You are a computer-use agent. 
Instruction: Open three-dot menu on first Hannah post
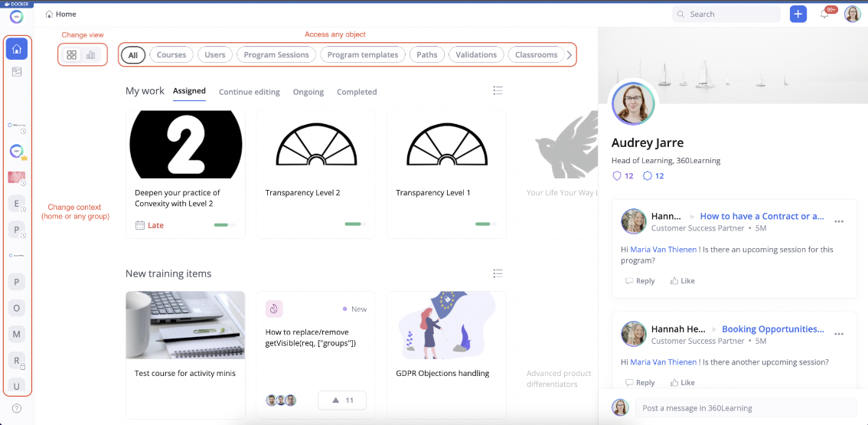839,222
